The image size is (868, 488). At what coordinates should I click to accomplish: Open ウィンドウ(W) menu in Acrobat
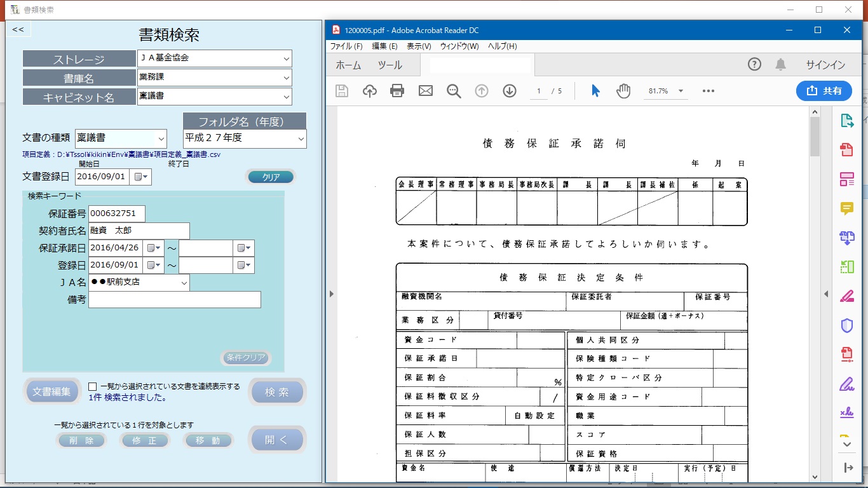(x=459, y=46)
